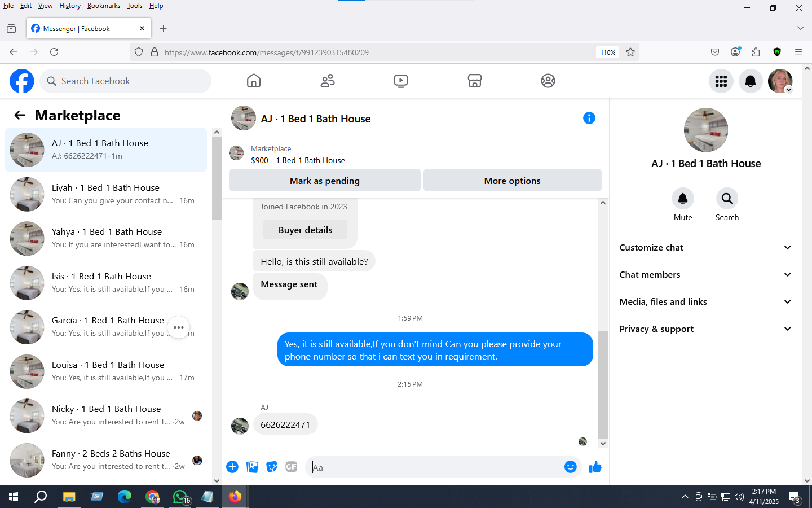Viewport: 812px width, 508px height.
Task: Open options menu for García conversation
Action: pos(179,327)
